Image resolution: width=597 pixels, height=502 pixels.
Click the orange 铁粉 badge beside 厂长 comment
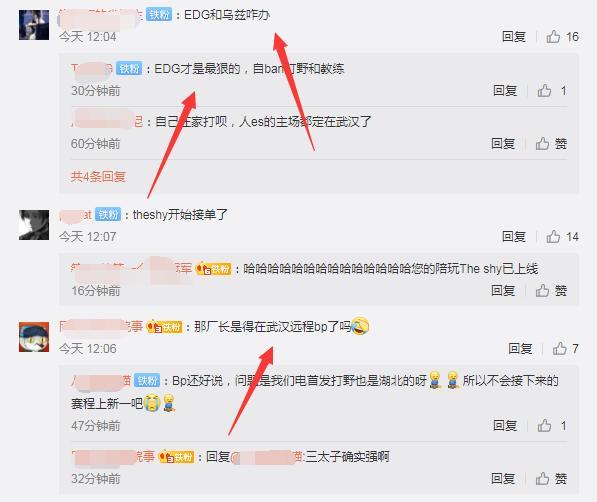click(x=165, y=327)
